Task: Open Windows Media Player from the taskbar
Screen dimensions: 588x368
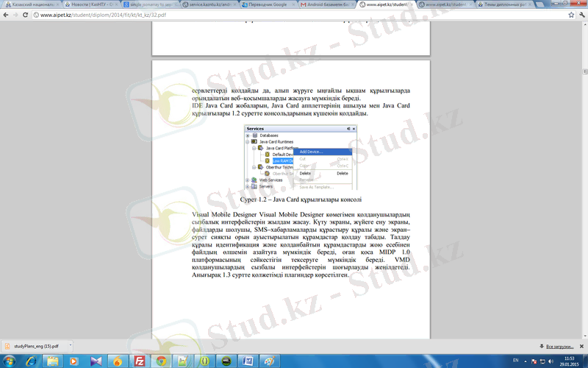Action: pyautogui.click(x=73, y=361)
